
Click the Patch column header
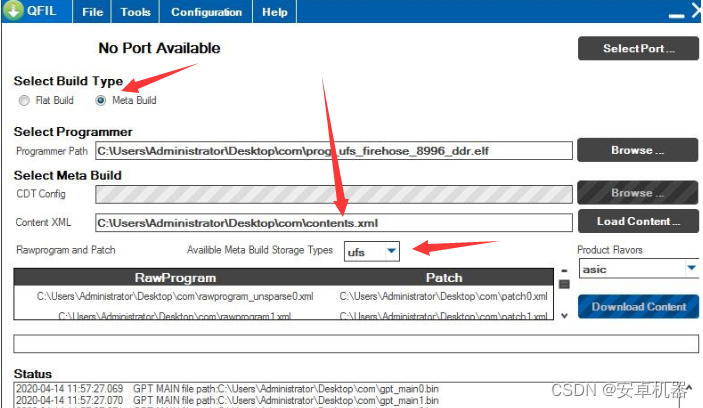444,278
